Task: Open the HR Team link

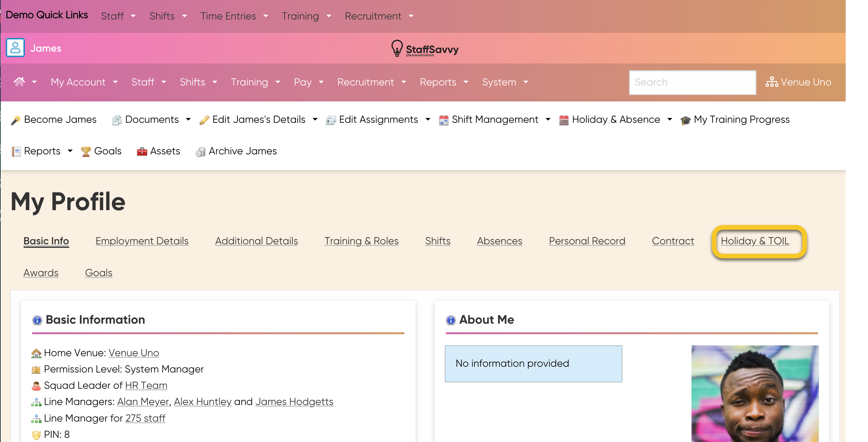Action: tap(146, 385)
